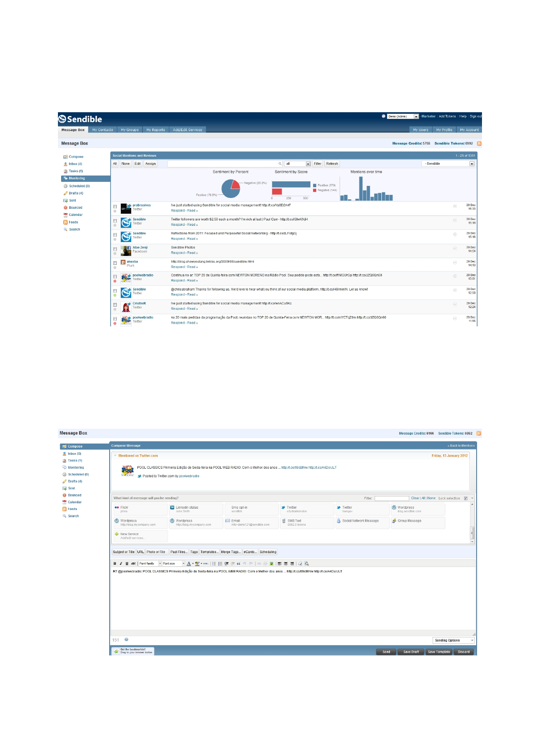
Task: Click the blockquote icon in the editor toolbar
Action: click(239, 563)
